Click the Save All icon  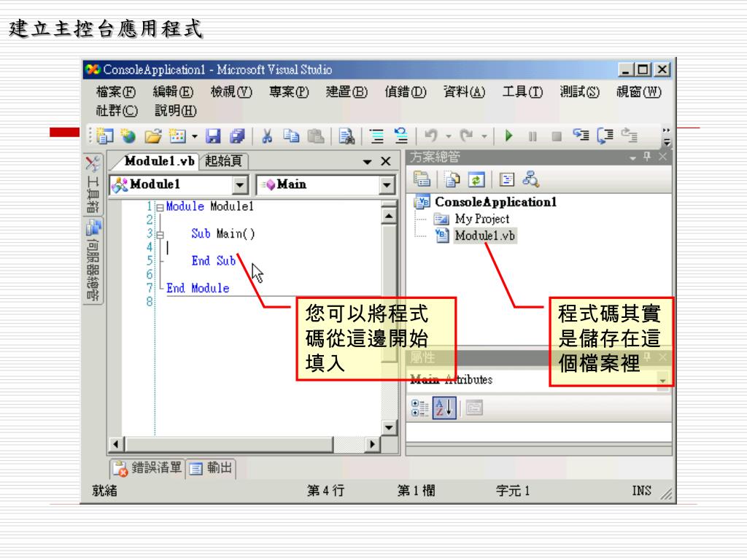tap(237, 136)
